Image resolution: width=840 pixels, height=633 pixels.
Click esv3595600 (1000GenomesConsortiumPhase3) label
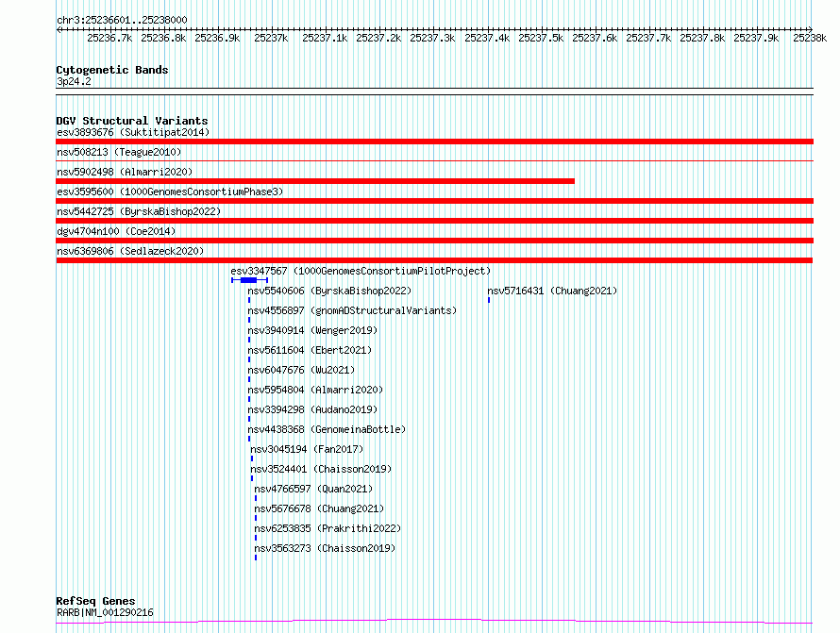(x=170, y=192)
